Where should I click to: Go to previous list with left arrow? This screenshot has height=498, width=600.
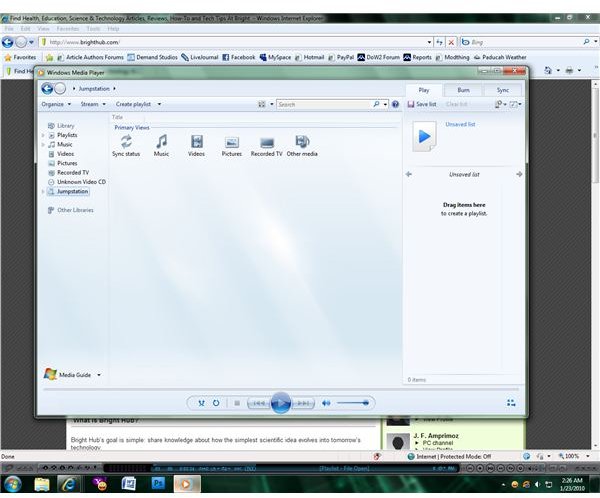coord(409,174)
